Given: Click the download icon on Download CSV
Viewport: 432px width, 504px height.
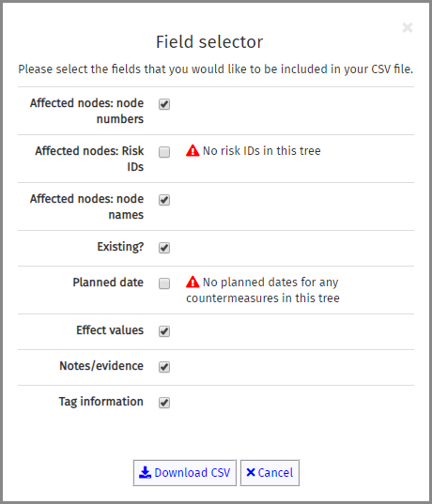Looking at the screenshot, I should pos(145,472).
